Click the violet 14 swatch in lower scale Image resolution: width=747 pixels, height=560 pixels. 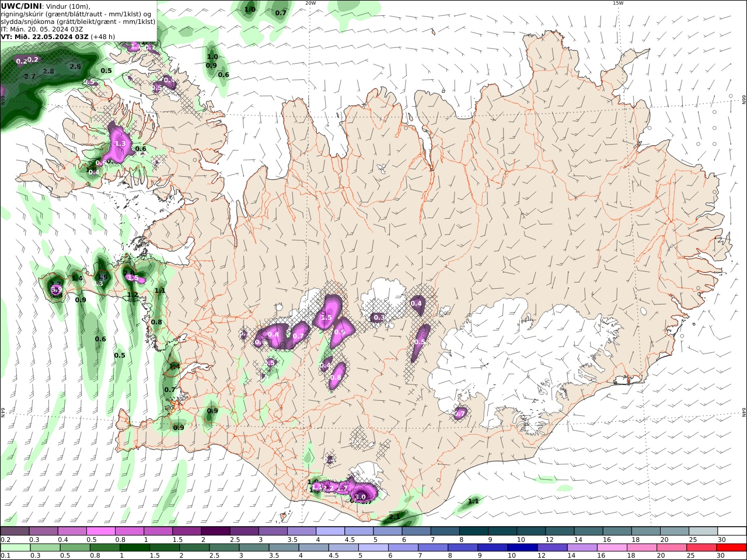click(x=582, y=547)
